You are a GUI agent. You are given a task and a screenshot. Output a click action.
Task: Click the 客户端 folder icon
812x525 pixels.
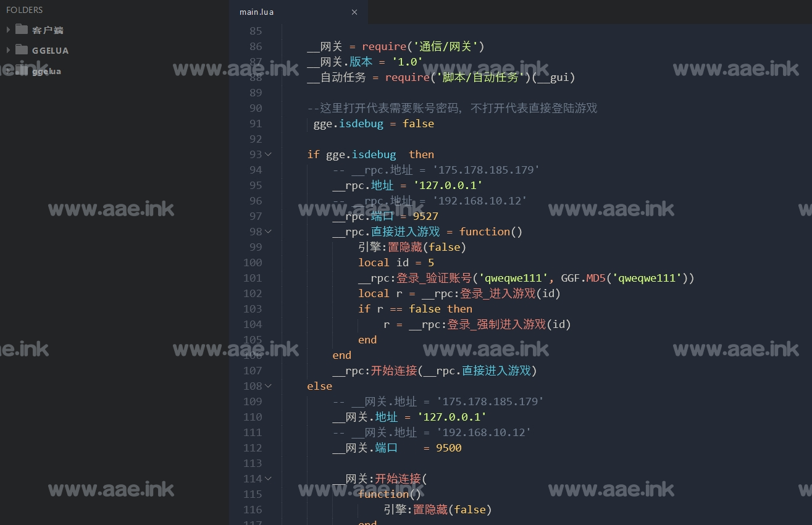tap(22, 30)
